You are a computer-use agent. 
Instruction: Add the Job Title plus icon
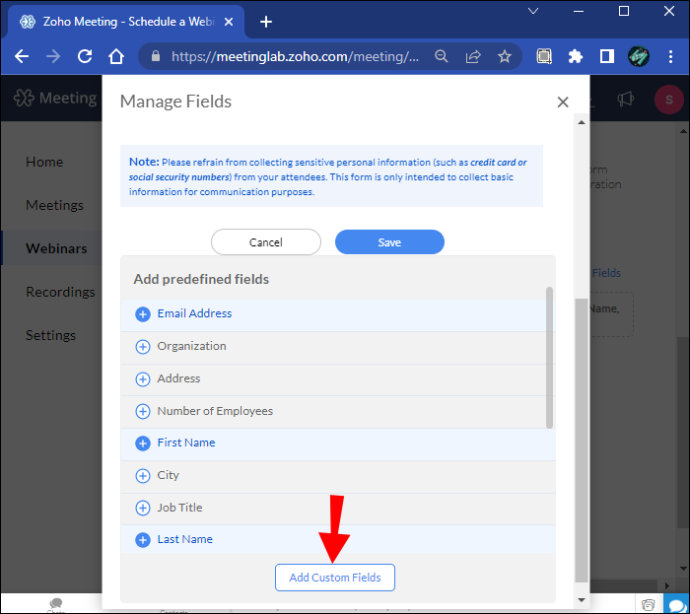(x=143, y=508)
